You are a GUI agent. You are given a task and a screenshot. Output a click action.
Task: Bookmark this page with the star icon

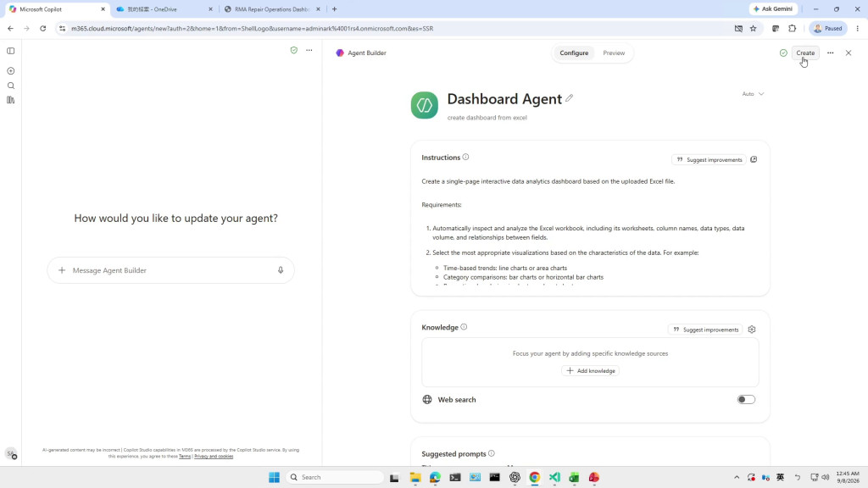754,28
